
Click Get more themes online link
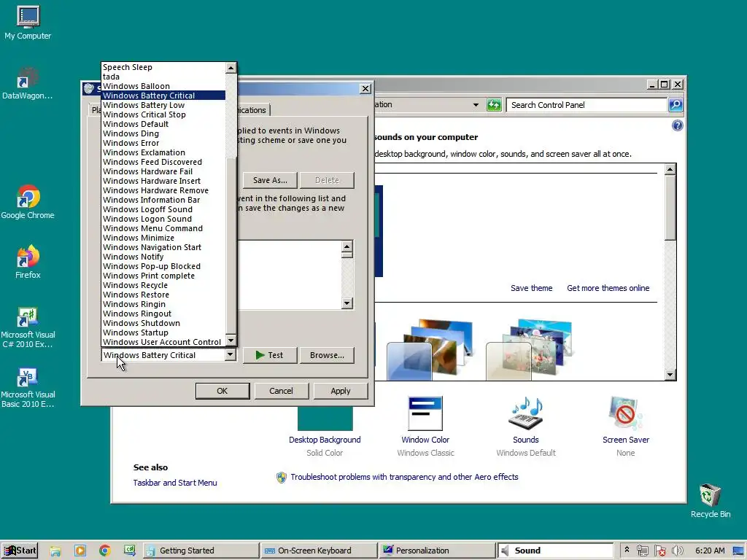[608, 288]
